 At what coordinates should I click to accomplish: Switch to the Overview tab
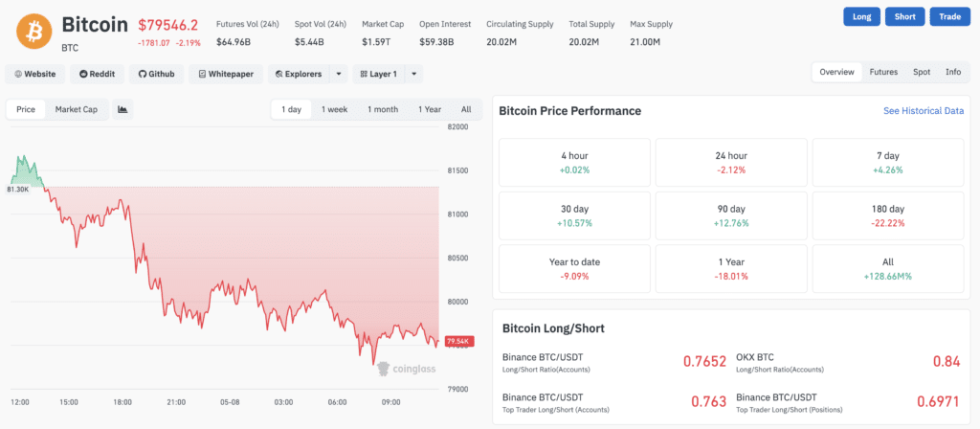pyautogui.click(x=836, y=72)
